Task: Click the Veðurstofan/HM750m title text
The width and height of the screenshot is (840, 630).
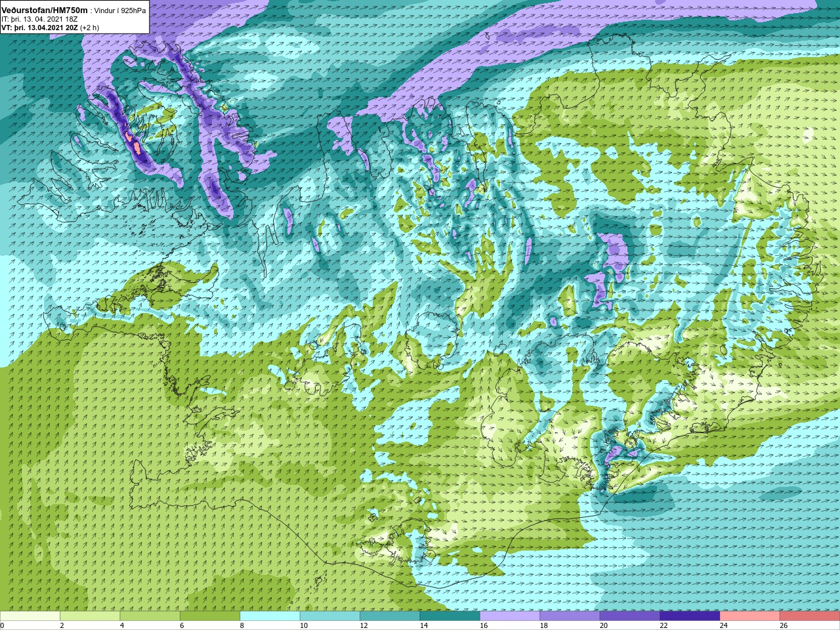Action: coord(44,10)
